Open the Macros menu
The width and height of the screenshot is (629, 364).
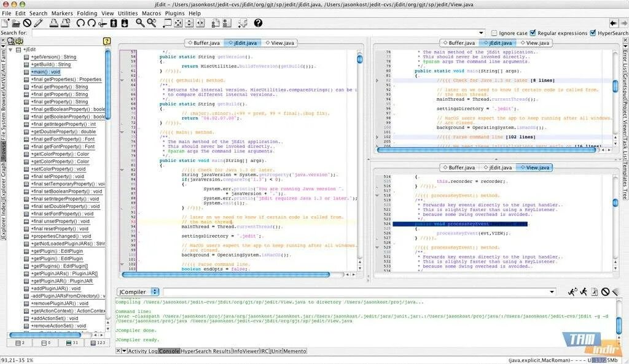click(x=151, y=14)
